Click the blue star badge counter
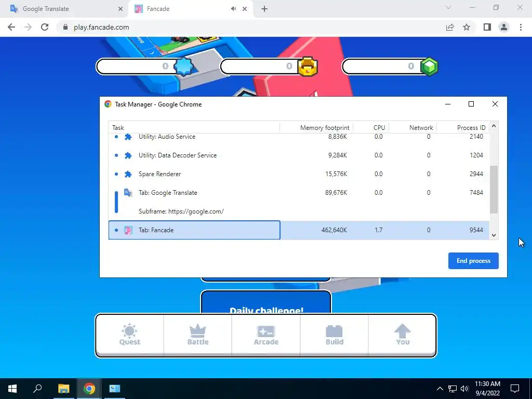Screen dimensions: 532x399 [x=146, y=66]
